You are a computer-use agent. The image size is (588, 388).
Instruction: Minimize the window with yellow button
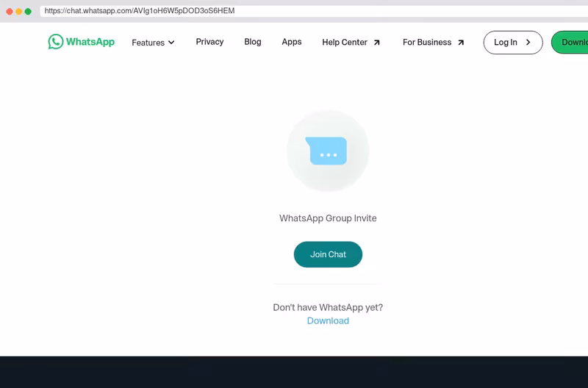point(19,11)
